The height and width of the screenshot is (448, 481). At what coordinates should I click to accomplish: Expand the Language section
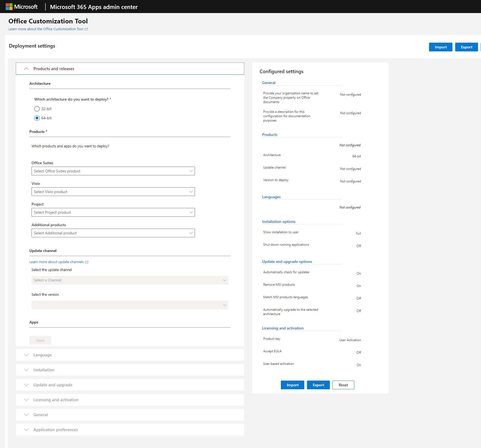(130, 355)
